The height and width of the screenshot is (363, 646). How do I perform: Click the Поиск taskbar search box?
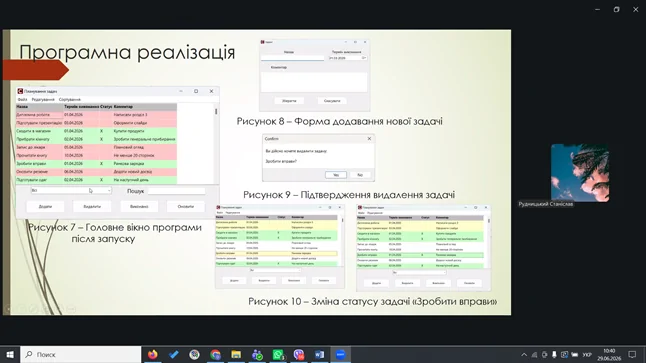point(81,354)
